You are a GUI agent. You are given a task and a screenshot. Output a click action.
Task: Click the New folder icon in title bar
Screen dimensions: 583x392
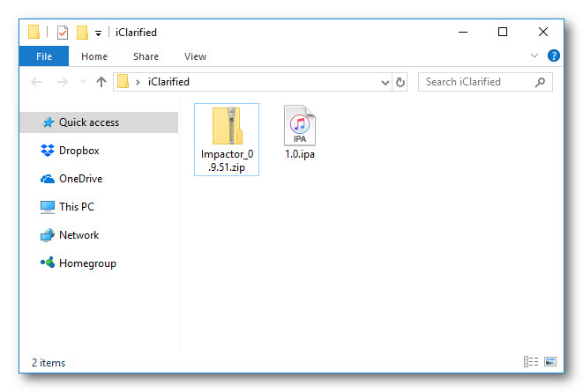coord(82,33)
